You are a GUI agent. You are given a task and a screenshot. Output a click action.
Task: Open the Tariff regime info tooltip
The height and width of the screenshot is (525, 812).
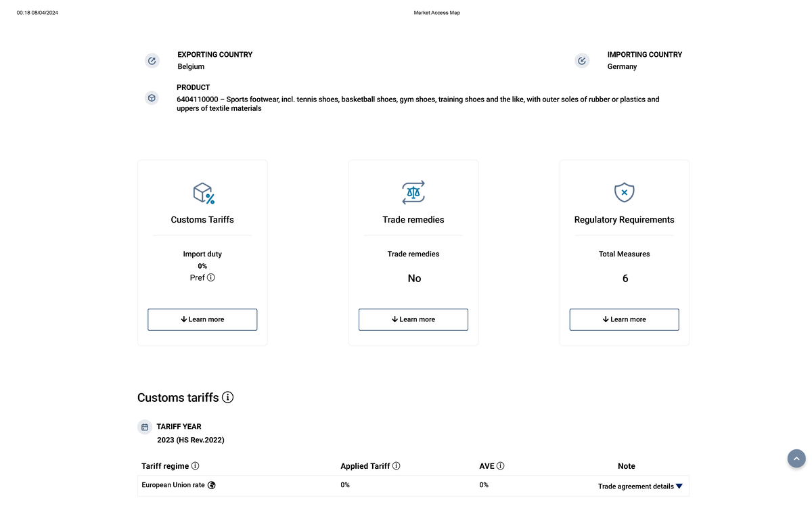(x=196, y=465)
